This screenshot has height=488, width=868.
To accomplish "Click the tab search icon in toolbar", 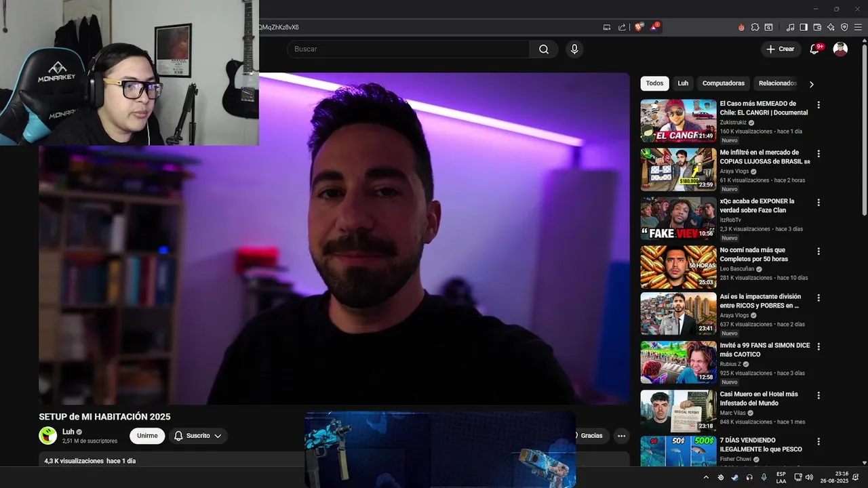I will (x=768, y=27).
